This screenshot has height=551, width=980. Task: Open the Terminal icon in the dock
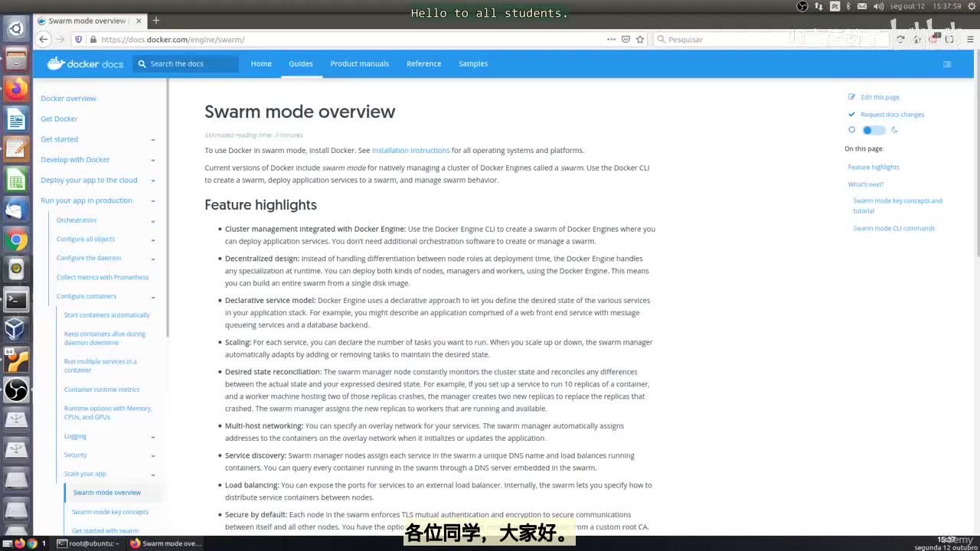coord(16,299)
